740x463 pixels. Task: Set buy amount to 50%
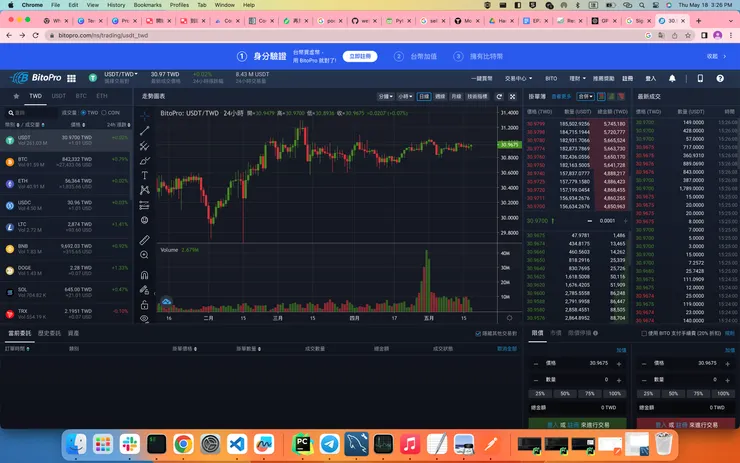tap(565, 394)
